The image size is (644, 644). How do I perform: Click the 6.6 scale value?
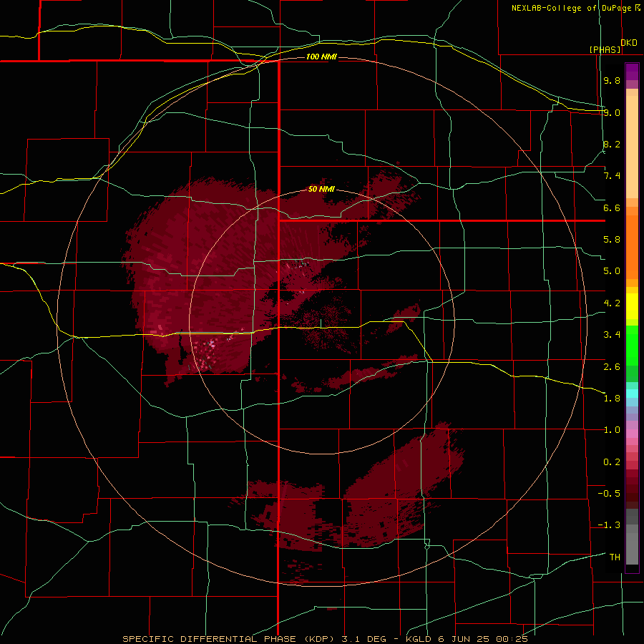pos(612,208)
